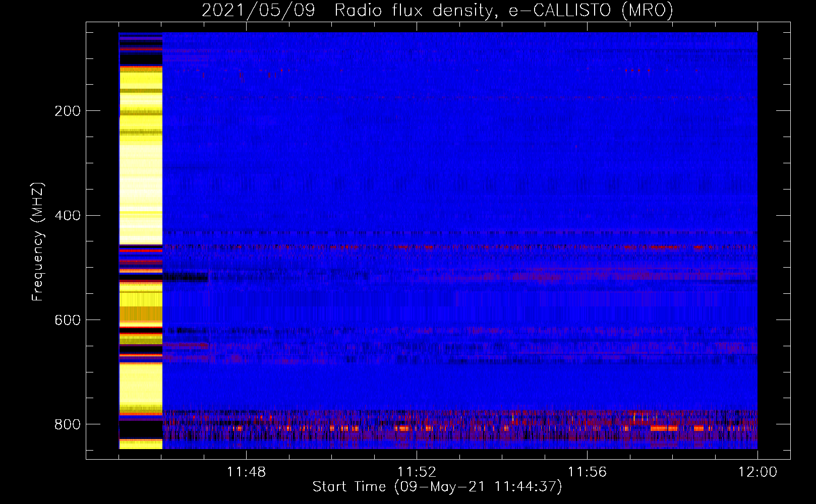The width and height of the screenshot is (816, 504).
Task: Select the 'Frequency (MHZ)' y-axis label
Action: pyautogui.click(x=38, y=241)
